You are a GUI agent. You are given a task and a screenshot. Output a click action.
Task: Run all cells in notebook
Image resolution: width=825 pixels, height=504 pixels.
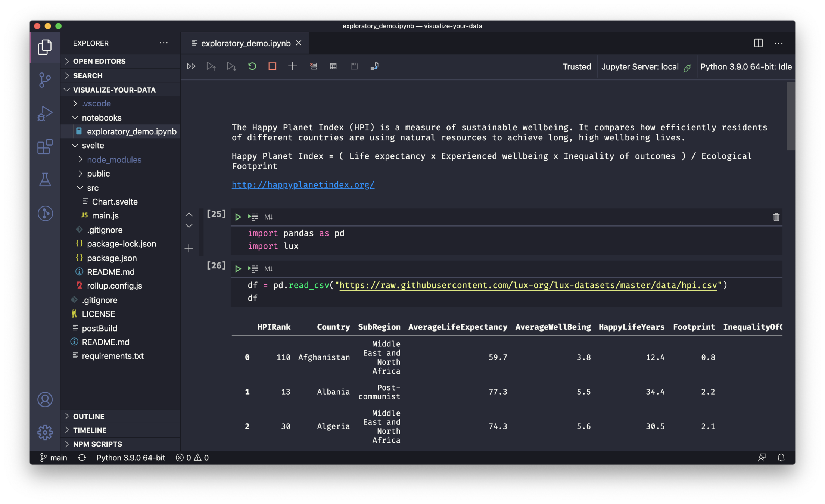191,66
